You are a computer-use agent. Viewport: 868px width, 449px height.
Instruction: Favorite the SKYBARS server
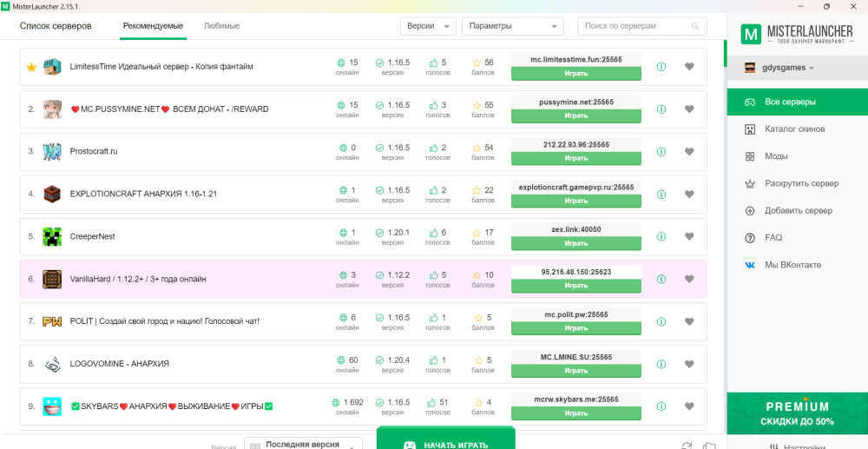point(689,406)
